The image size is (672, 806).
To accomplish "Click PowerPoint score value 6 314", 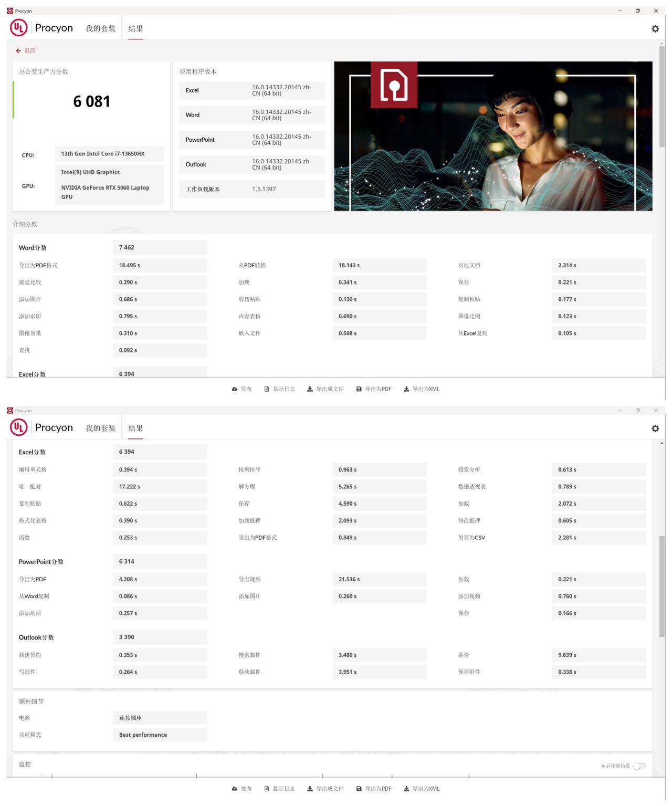I will point(160,561).
